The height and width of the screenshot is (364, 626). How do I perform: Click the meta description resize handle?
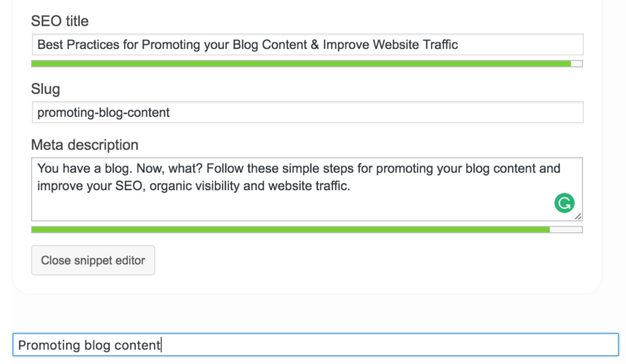(x=578, y=216)
